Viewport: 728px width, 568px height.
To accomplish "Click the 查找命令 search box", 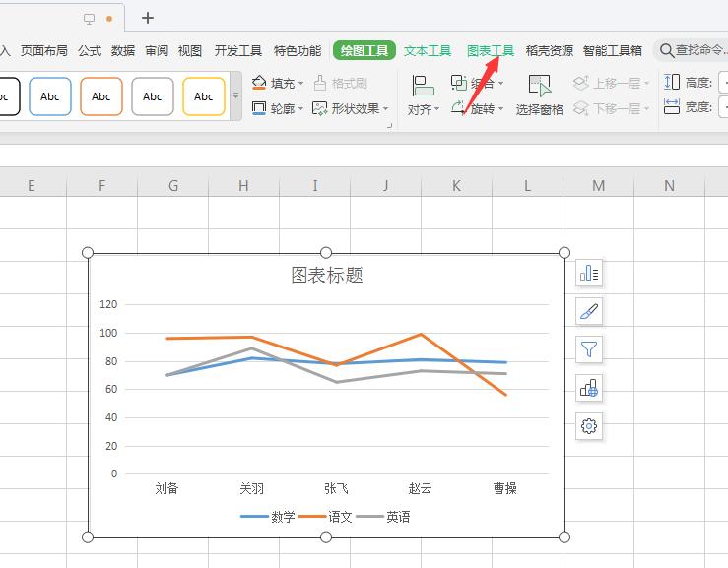I will (692, 50).
